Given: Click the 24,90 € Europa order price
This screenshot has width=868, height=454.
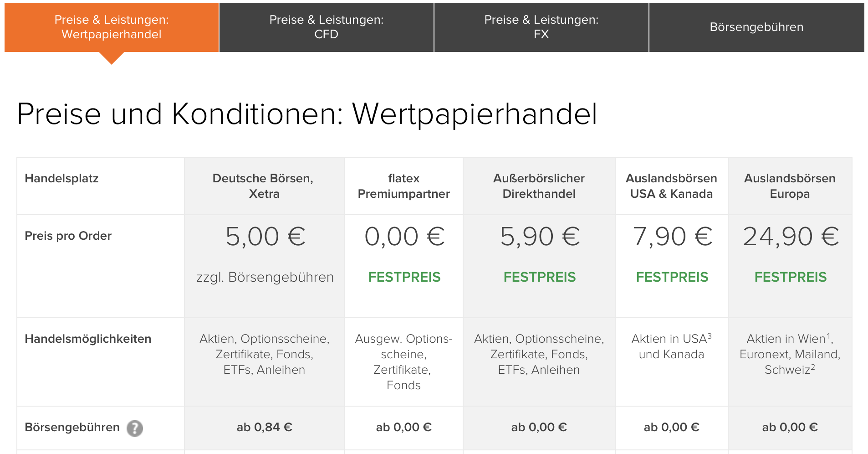Looking at the screenshot, I should point(791,237).
